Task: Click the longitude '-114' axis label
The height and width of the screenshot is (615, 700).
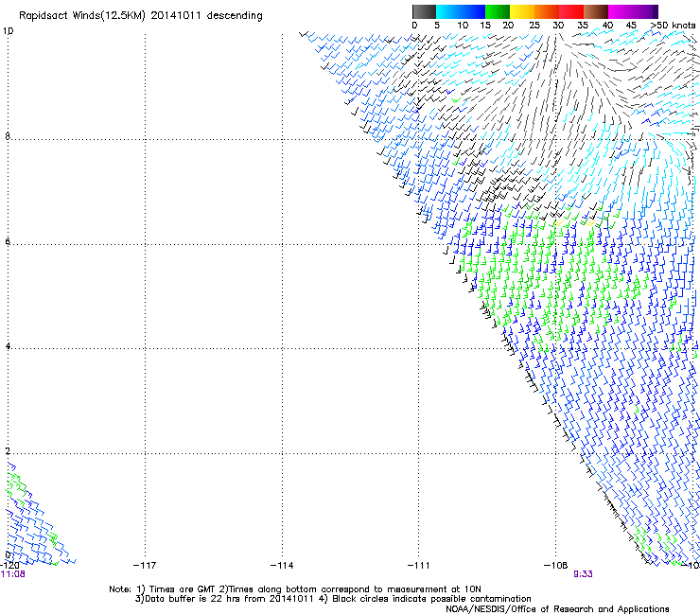Action: click(282, 566)
